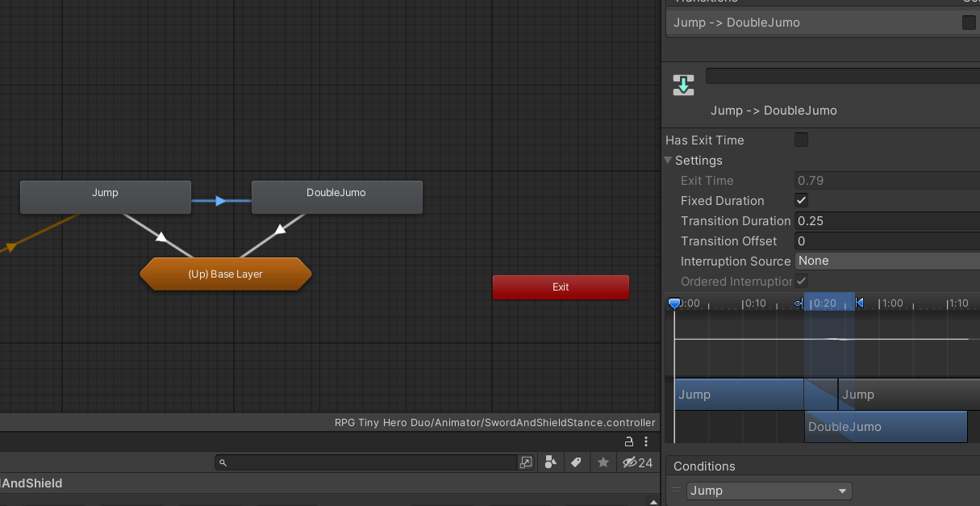Click the timeline playhead marker at 0:00
This screenshot has height=506, width=980.
(674, 303)
